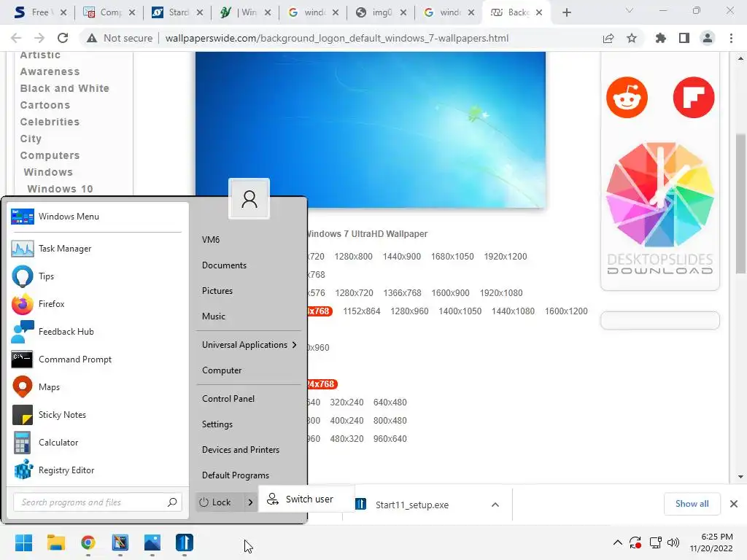Open download options caret for Start11_setup.exe
Image resolution: width=747 pixels, height=560 pixels.
click(495, 505)
